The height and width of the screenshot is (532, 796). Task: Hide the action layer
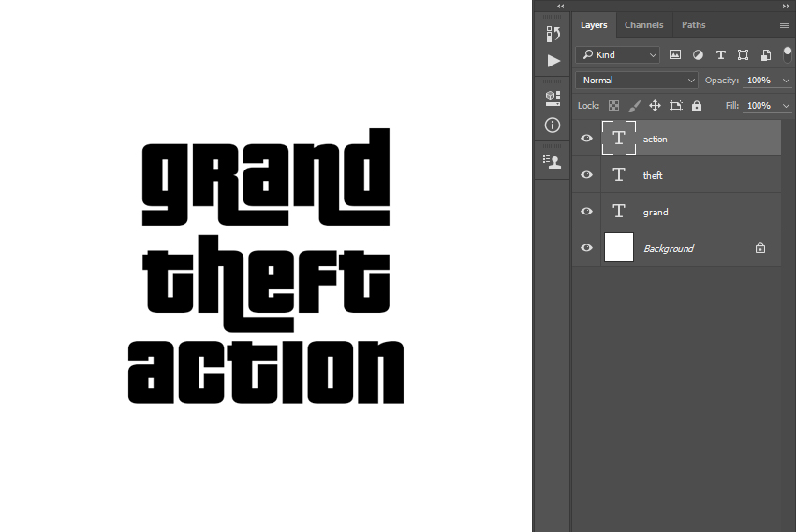(x=586, y=138)
